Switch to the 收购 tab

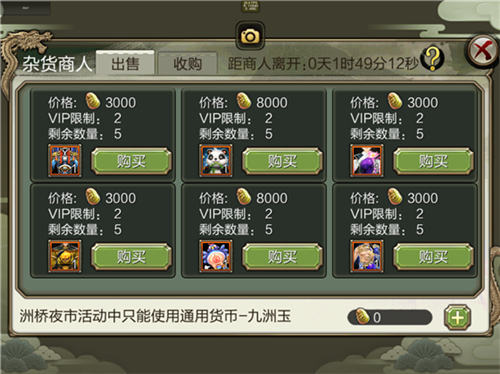pos(187,63)
